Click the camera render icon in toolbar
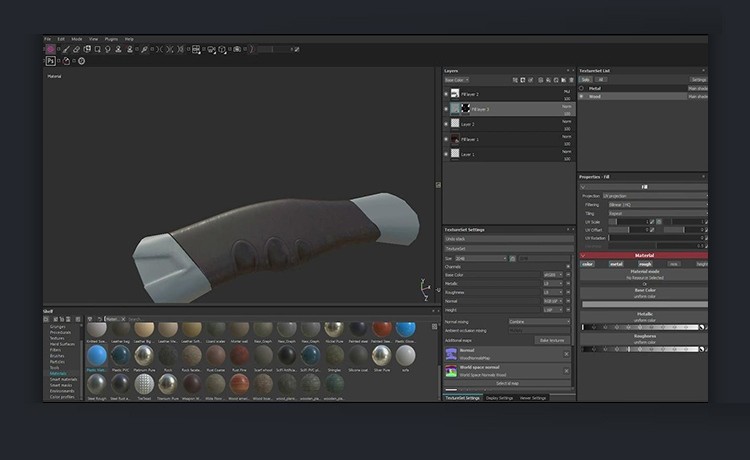 click(237, 49)
